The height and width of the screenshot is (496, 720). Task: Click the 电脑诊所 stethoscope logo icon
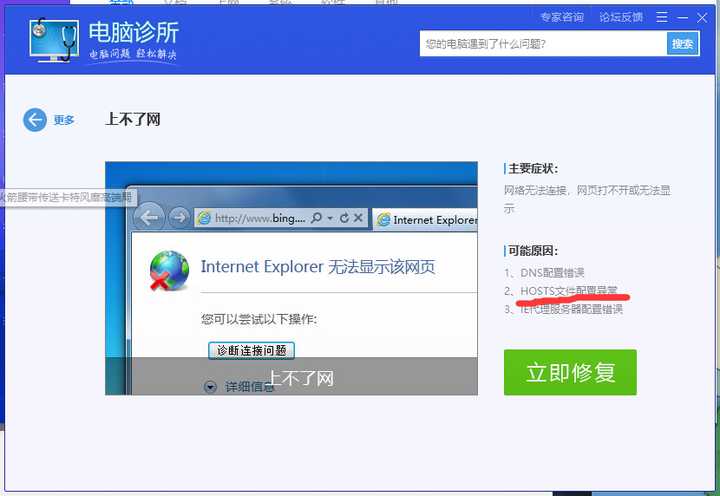pyautogui.click(x=54, y=40)
